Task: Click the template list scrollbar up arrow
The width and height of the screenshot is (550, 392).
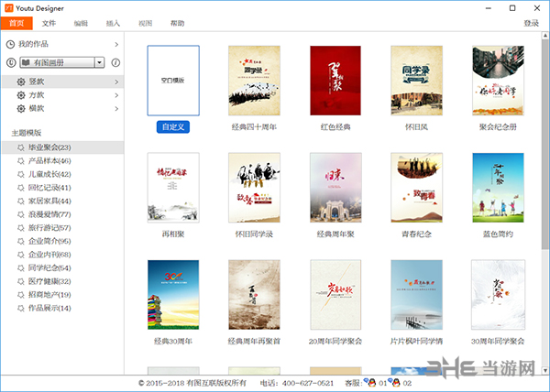Action: tap(545, 36)
